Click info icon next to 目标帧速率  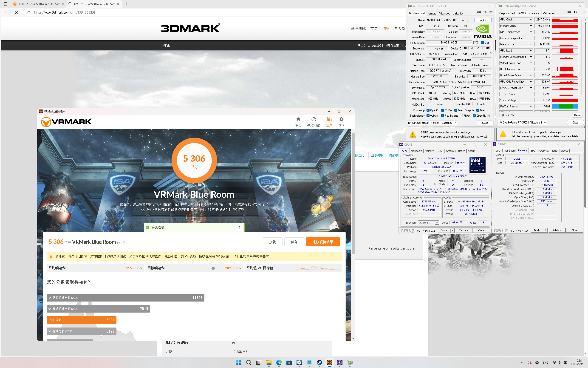pyautogui.click(x=213, y=268)
